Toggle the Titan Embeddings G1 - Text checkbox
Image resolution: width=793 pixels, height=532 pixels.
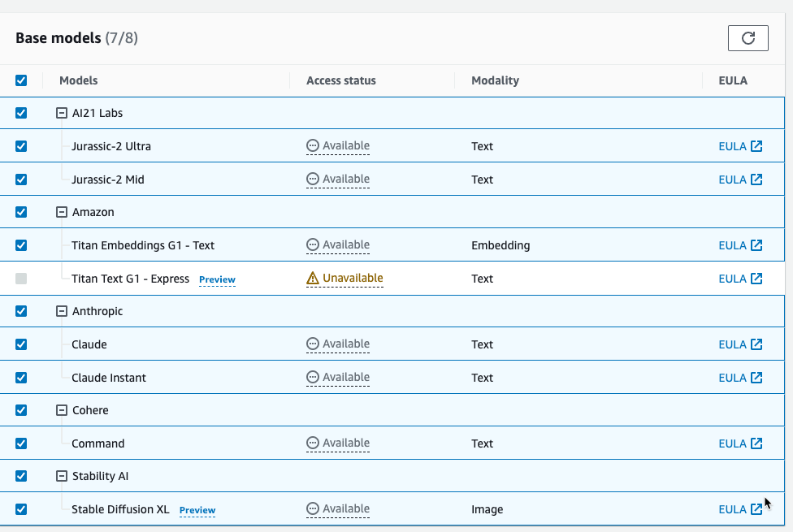coord(21,245)
